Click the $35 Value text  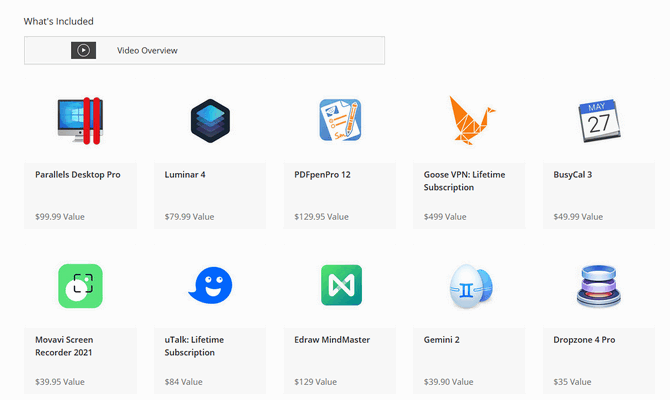coord(572,382)
